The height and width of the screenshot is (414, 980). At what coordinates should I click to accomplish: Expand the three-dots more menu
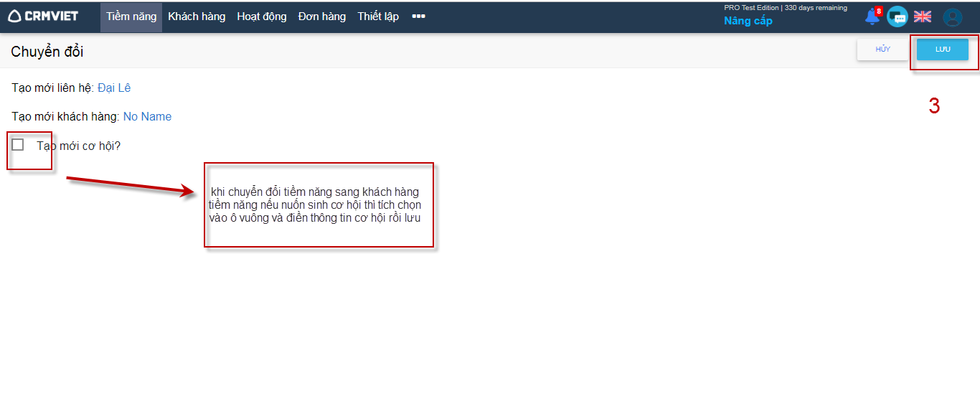[x=418, y=17]
